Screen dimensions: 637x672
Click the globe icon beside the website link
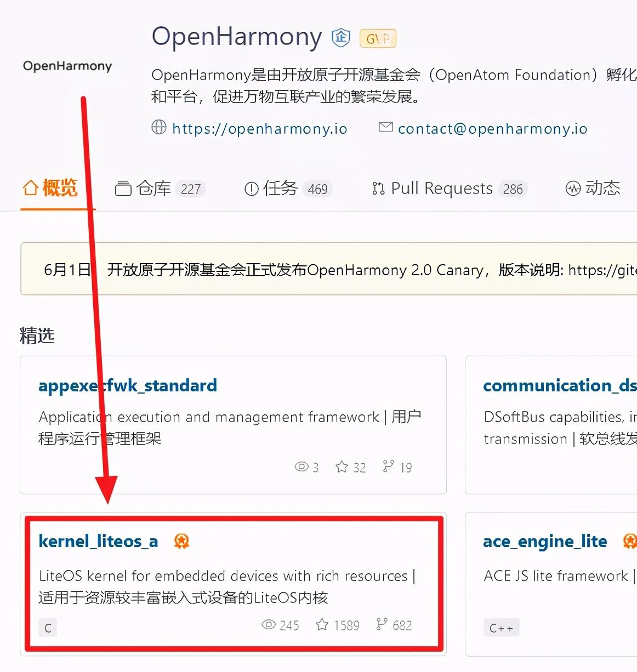[x=158, y=127]
